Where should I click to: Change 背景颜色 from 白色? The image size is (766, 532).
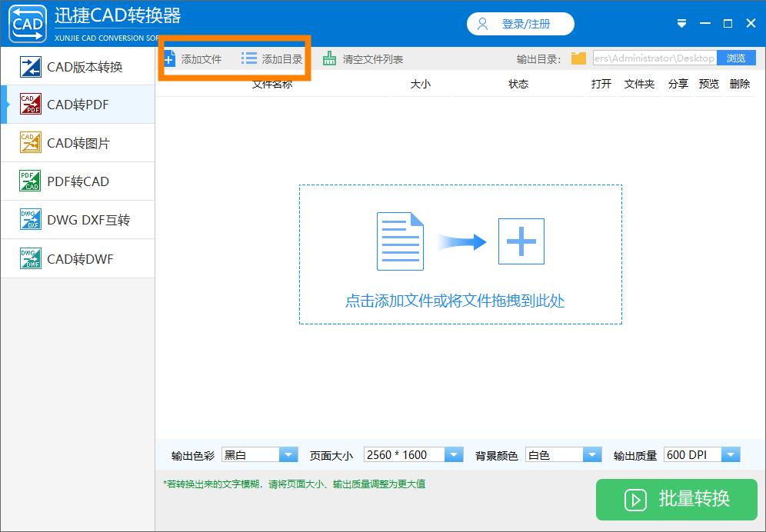click(591, 454)
